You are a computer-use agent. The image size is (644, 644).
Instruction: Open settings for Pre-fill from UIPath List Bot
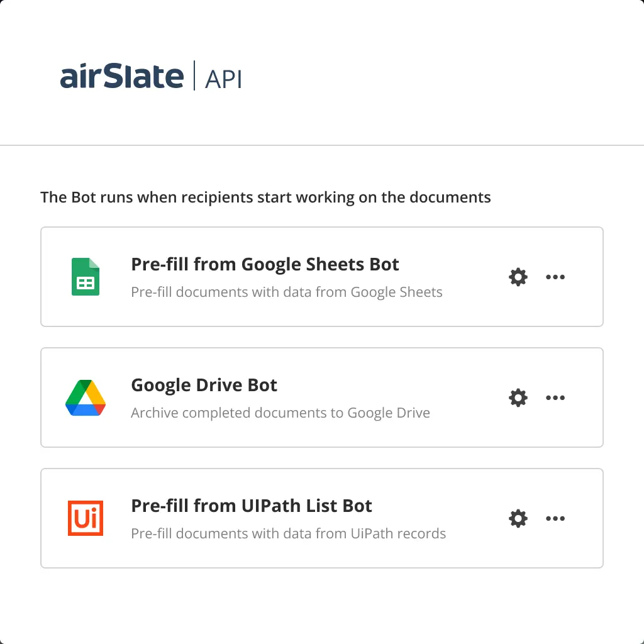point(518,518)
